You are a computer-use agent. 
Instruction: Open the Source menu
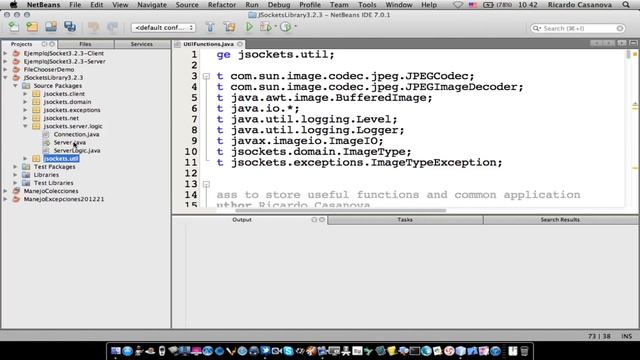click(187, 5)
